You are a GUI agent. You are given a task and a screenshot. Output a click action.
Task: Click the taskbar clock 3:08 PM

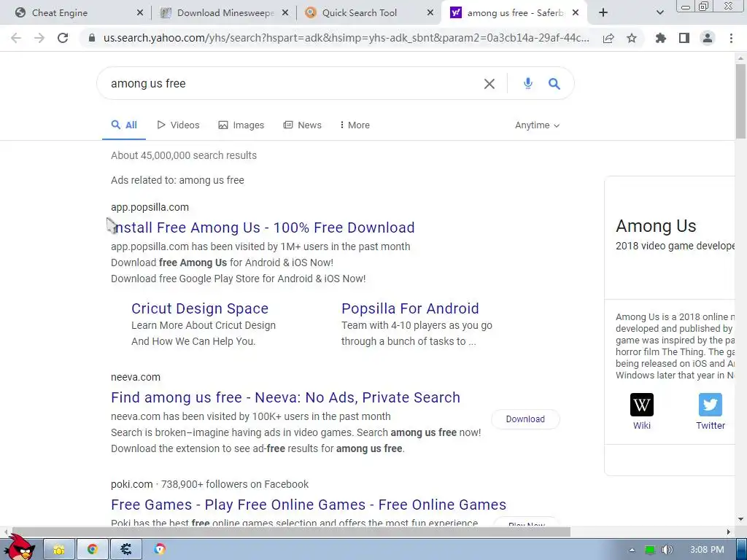707,550
